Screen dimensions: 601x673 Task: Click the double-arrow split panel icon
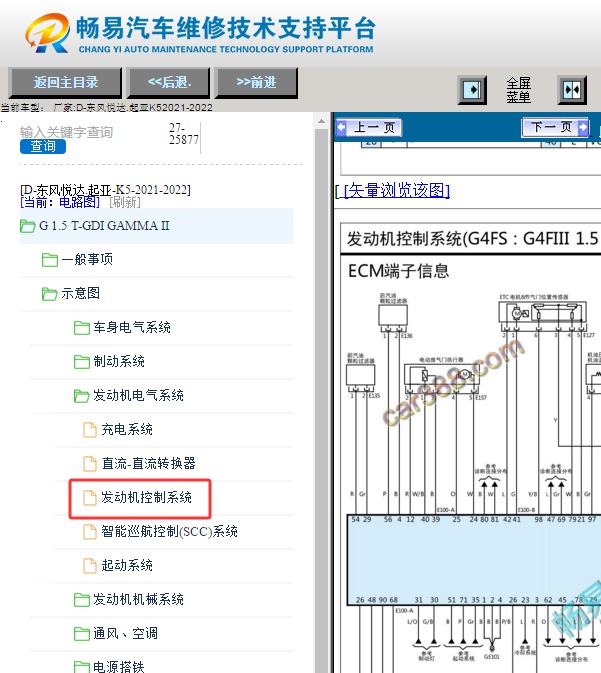tap(572, 90)
